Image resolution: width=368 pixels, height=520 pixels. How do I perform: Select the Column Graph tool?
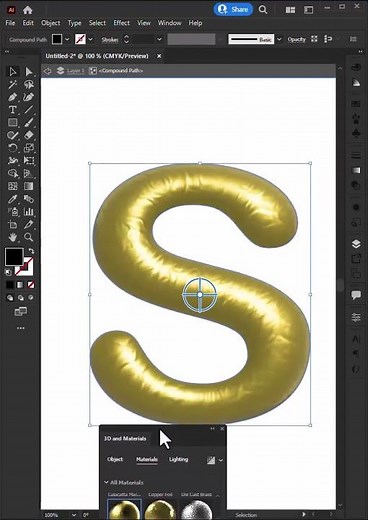(x=29, y=212)
